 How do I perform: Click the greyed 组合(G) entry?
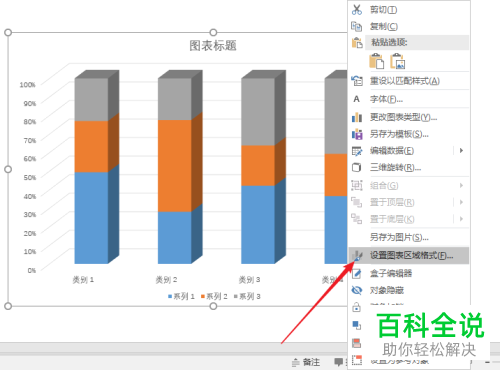point(384,185)
